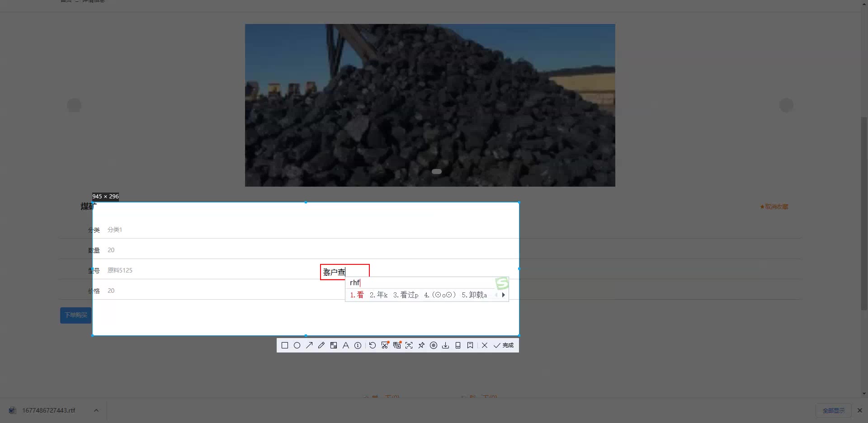Select the rectangle annotation tool
The width and height of the screenshot is (868, 423).
coord(285,345)
